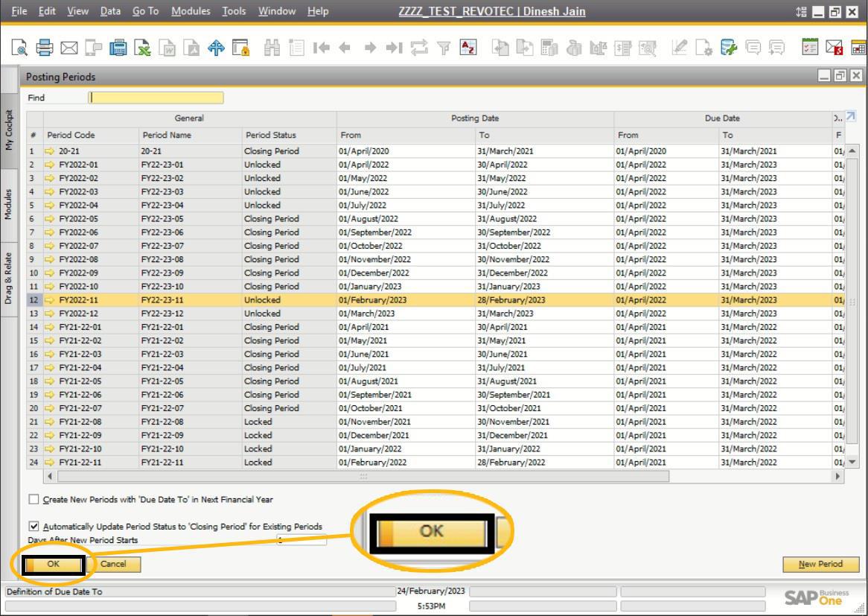Click the Launch Application arrows icon
The width and height of the screenshot is (868, 616).
[216, 48]
